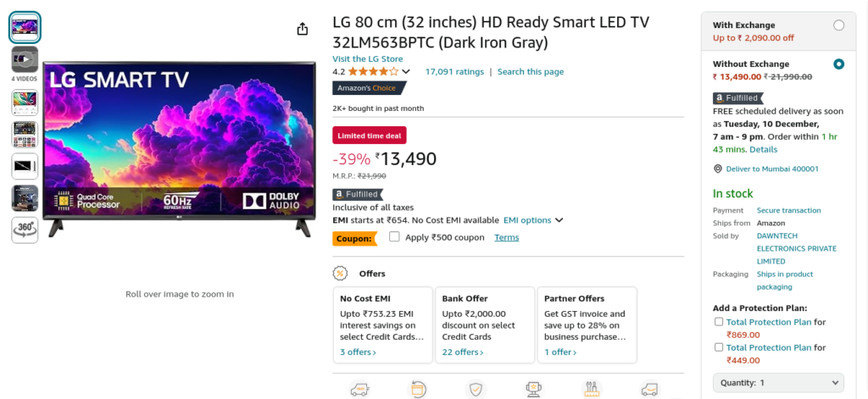Click the installation tools icon
Viewport: 868px width, 399px height.
592,389
